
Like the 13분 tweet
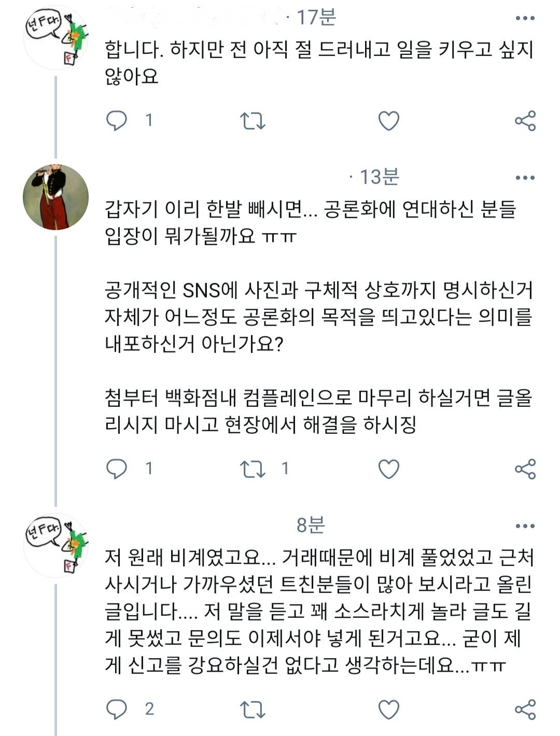click(388, 469)
